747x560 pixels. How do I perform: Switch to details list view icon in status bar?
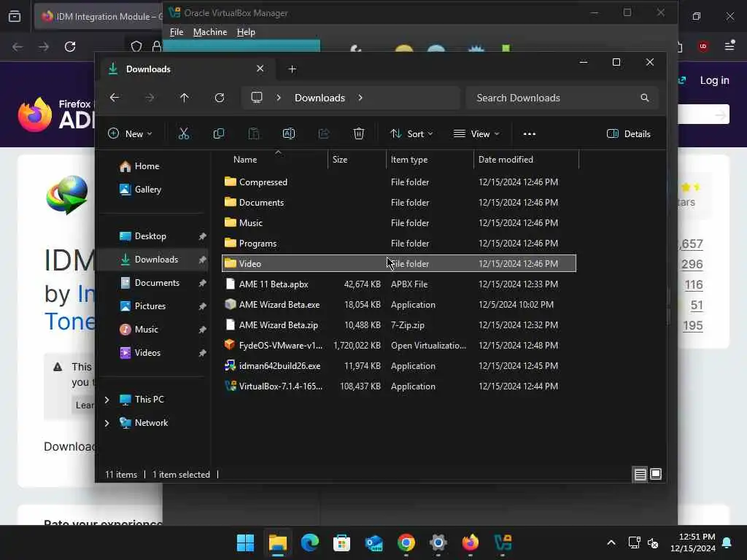[x=640, y=474]
